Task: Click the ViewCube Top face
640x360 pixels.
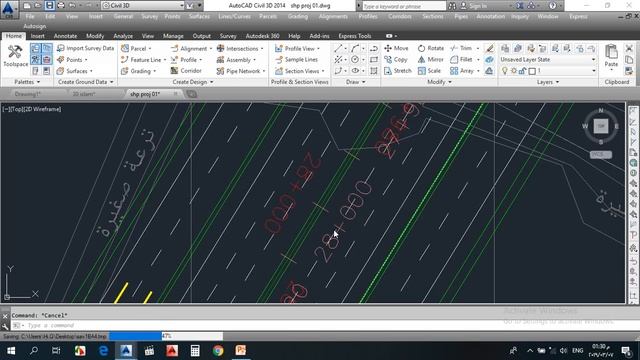Action: tap(601, 126)
